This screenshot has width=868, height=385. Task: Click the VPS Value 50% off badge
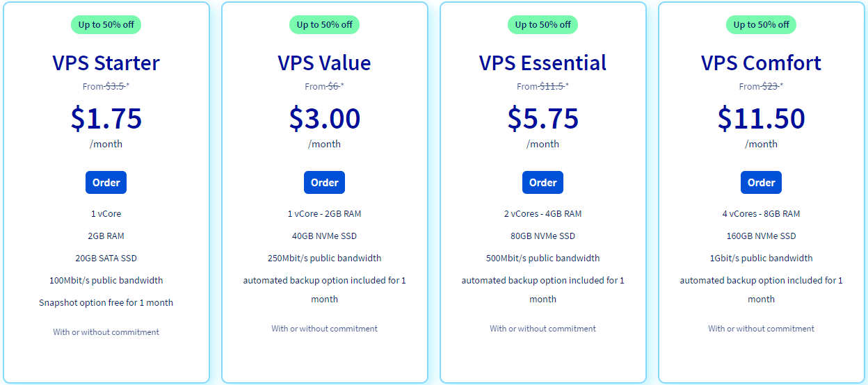(x=324, y=24)
